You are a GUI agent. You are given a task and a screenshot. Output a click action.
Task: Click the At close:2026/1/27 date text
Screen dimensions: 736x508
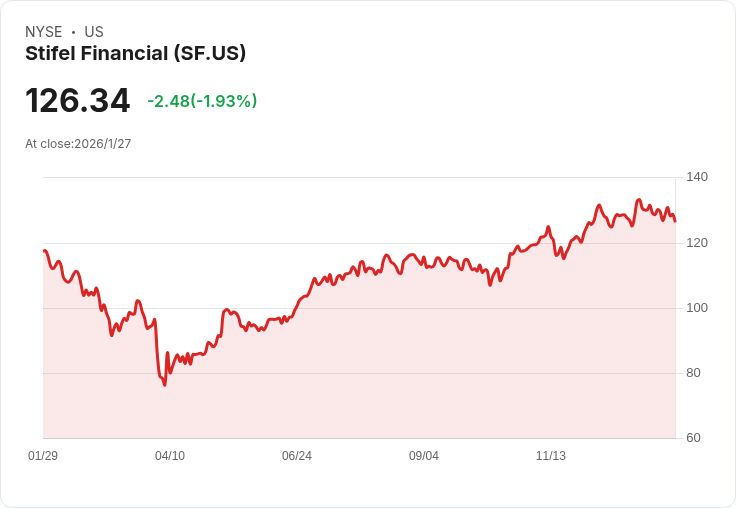(78, 144)
